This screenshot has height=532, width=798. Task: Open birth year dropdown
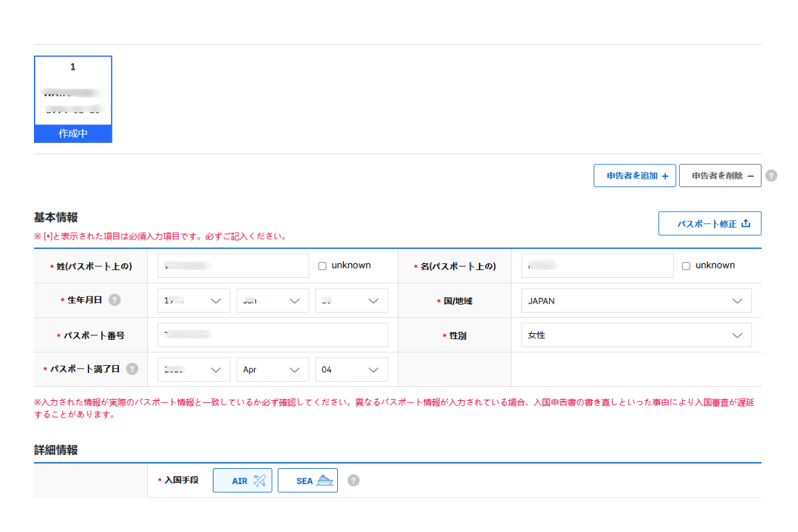[x=194, y=301]
